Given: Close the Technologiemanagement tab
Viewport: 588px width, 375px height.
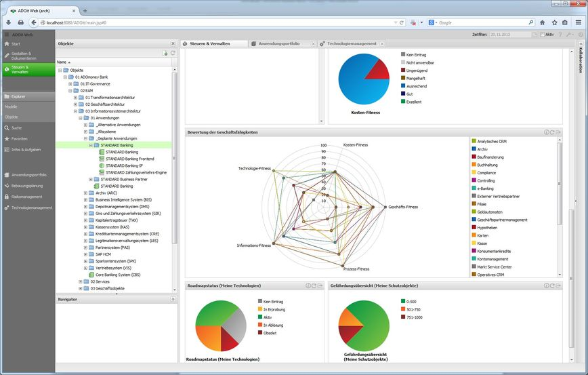Looking at the screenshot, I should coord(382,44).
